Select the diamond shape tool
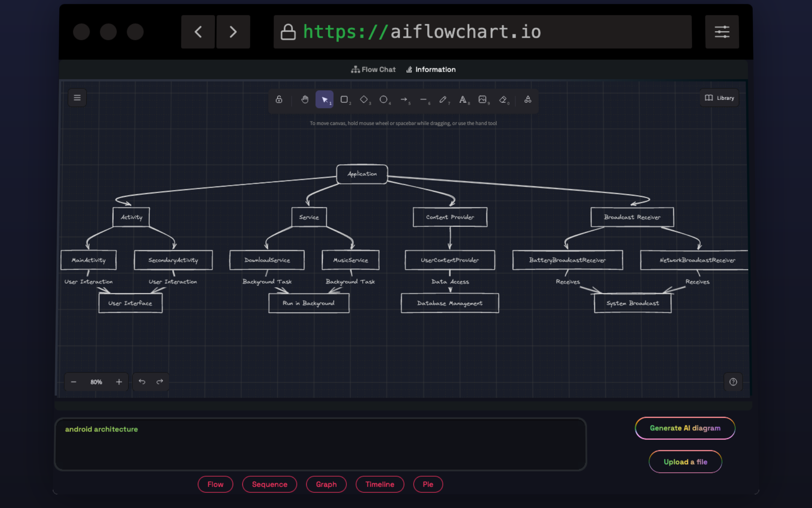This screenshot has width=812, height=508. (x=364, y=99)
